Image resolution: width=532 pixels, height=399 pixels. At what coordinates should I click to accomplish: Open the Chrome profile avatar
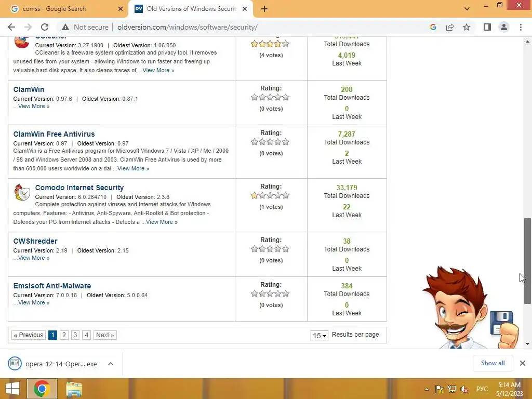[x=504, y=27]
